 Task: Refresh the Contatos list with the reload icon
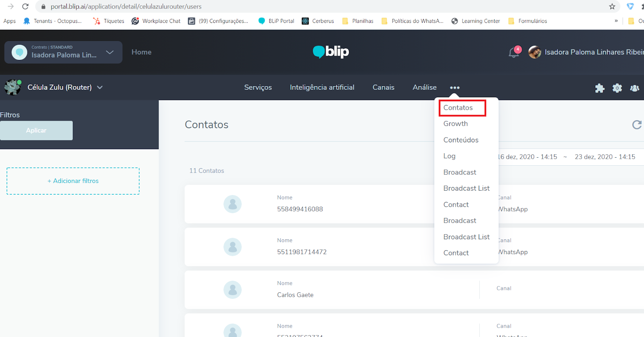tap(637, 125)
